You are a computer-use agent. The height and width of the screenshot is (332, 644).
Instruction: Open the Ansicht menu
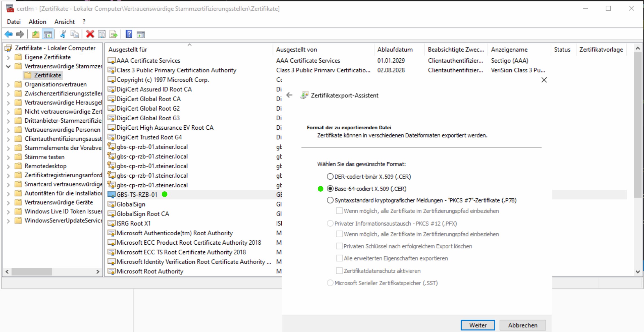click(x=64, y=22)
